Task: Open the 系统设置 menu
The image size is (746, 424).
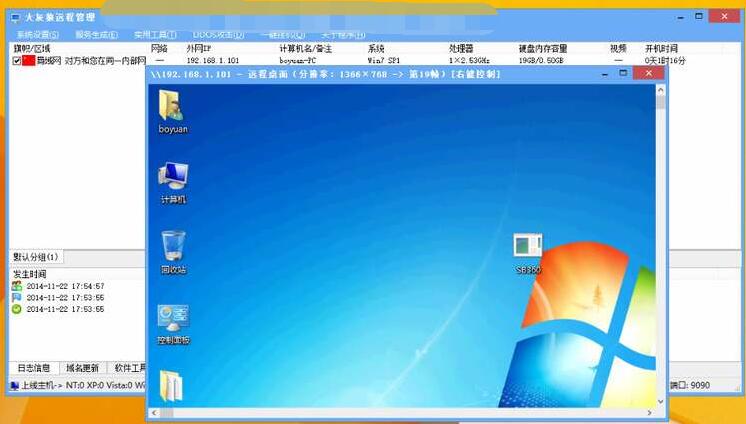Action: pos(38,35)
